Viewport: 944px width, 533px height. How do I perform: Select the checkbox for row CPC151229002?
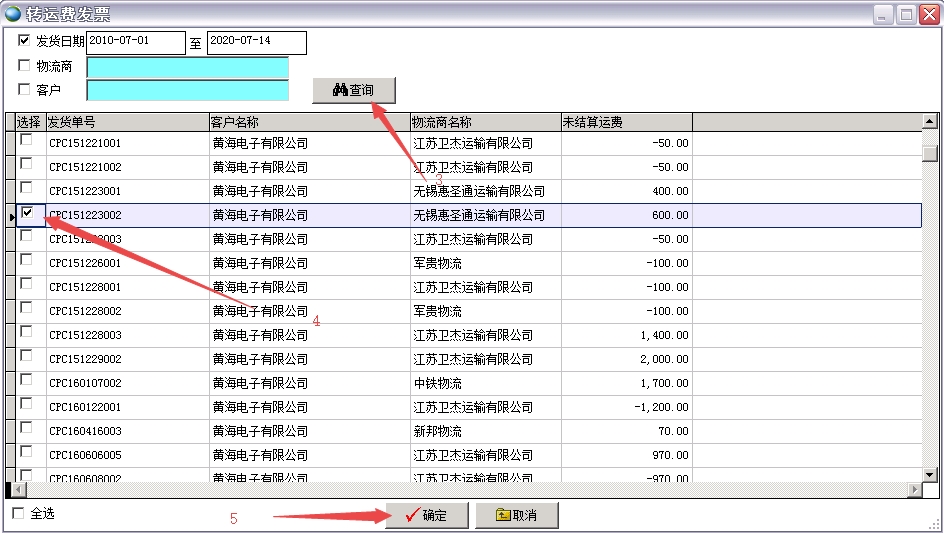point(26,356)
